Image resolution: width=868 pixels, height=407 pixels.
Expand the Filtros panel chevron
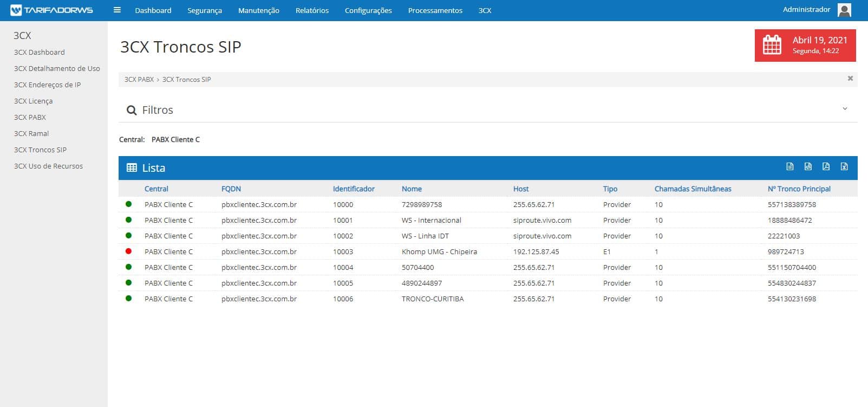tap(845, 109)
